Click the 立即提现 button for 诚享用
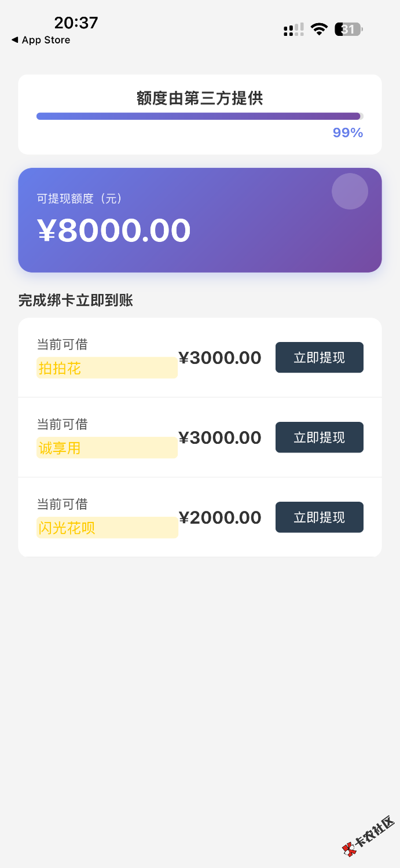The height and width of the screenshot is (868, 400). [x=319, y=437]
